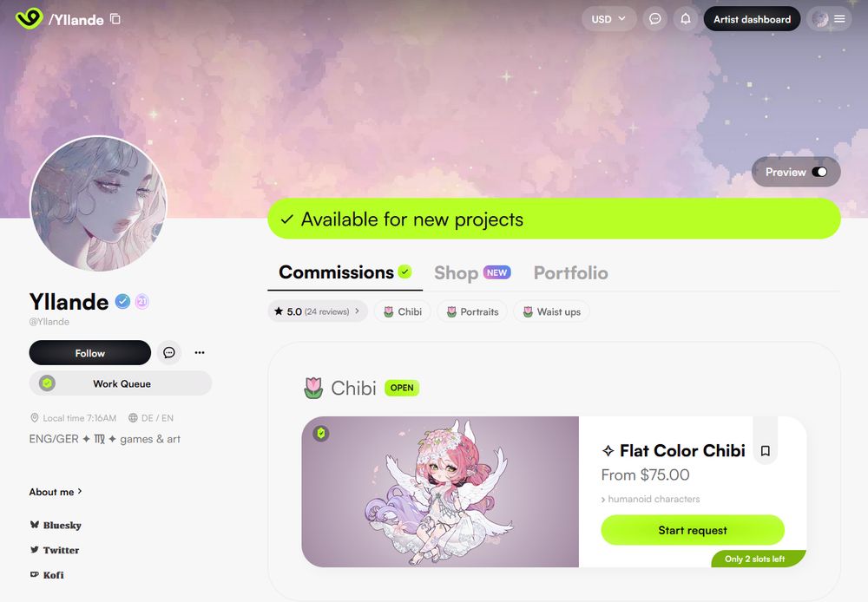The height and width of the screenshot is (602, 868).
Task: Switch to the Portfolio tab
Action: (x=571, y=272)
